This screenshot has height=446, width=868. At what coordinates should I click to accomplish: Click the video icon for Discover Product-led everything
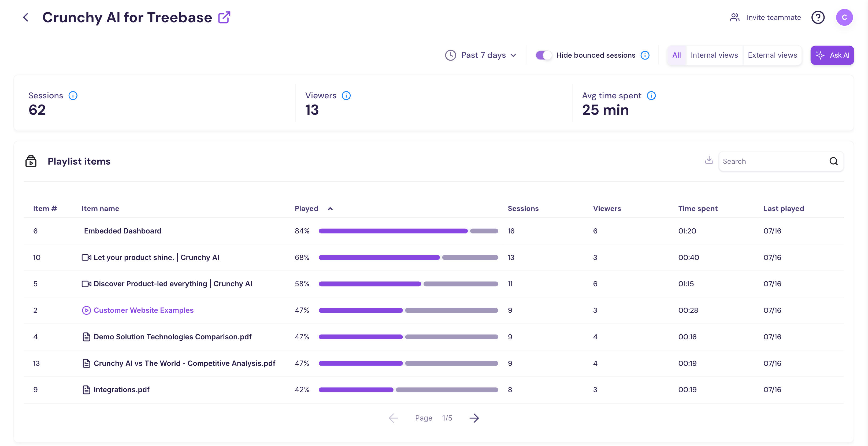tap(86, 284)
